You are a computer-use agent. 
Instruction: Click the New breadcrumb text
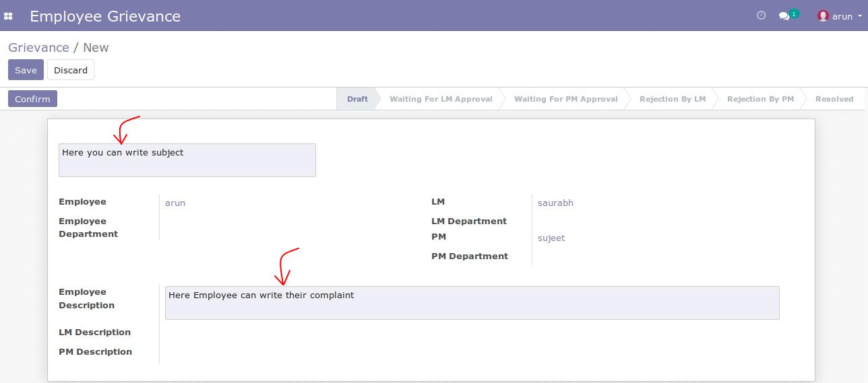(96, 48)
